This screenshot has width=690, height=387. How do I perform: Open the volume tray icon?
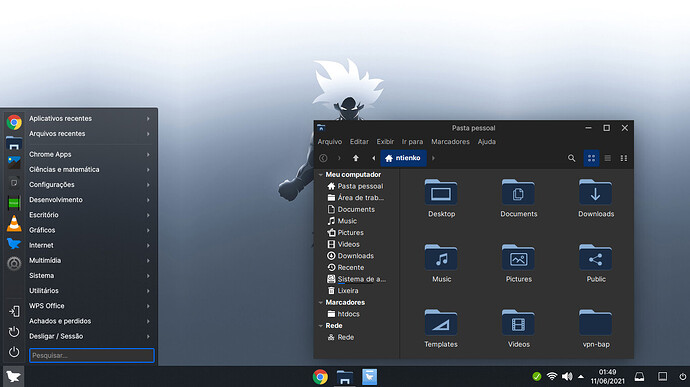567,376
